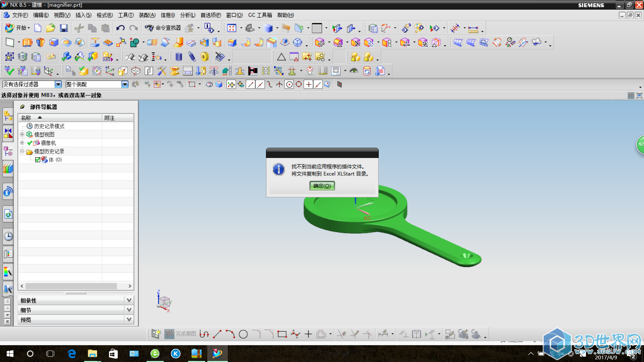644x362 pixels.
Task: Open the 开始 start dropdown
Action: [x=18, y=28]
